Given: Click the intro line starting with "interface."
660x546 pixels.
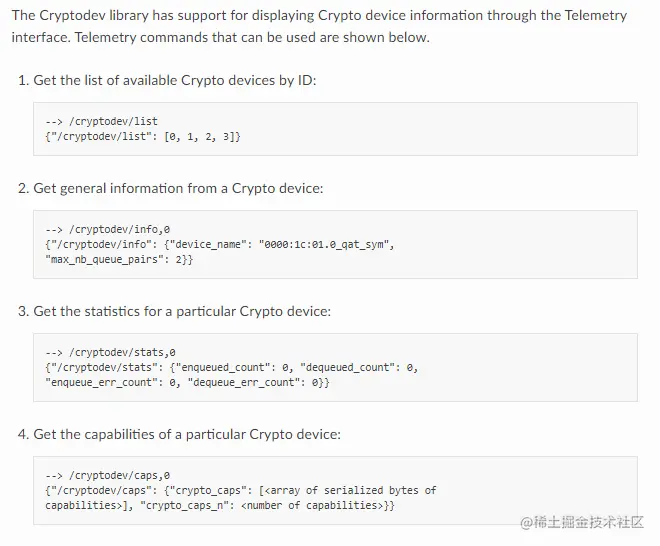Looking at the screenshot, I should 220,37.
